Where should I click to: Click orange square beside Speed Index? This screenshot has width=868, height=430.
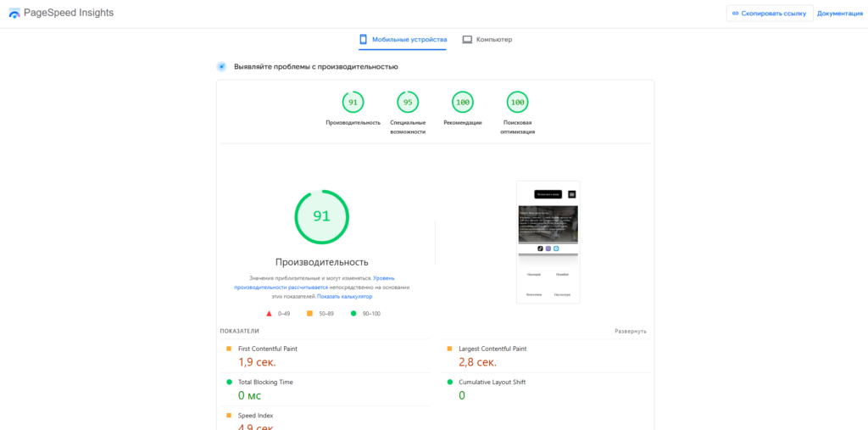229,416
